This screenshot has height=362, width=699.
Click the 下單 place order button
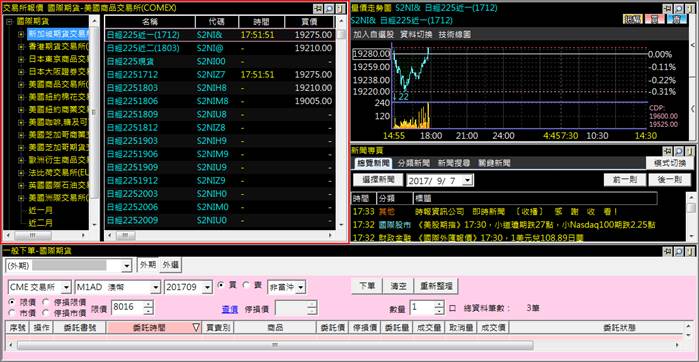(366, 286)
